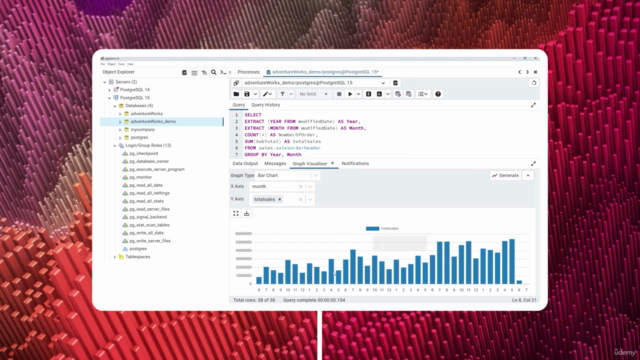The height and width of the screenshot is (360, 640).
Task: Switch to the Messages tab
Action: coord(275,164)
